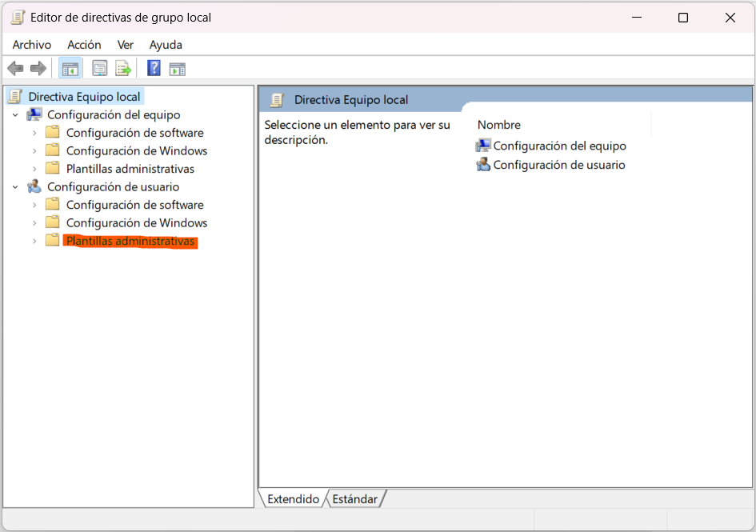
Task: Toggle the action pane toolbar icon
Action: pos(177,68)
